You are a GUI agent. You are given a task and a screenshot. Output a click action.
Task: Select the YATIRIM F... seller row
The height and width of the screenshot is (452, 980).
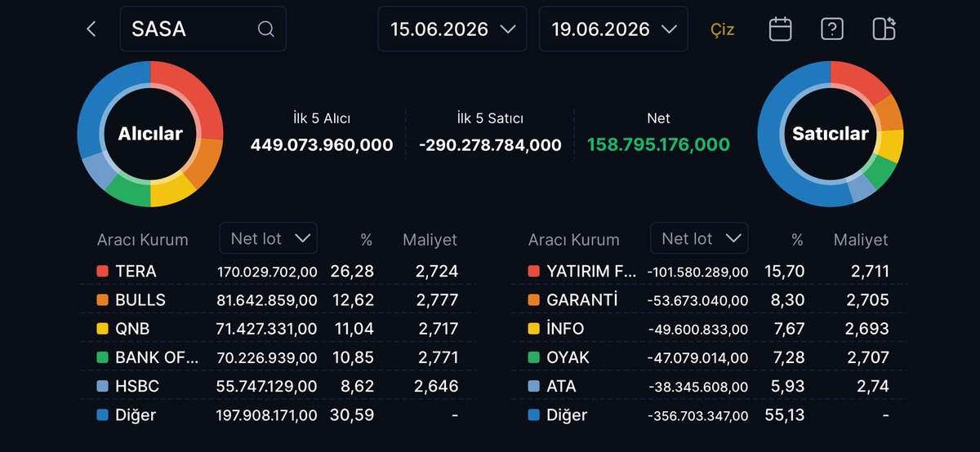(708, 271)
